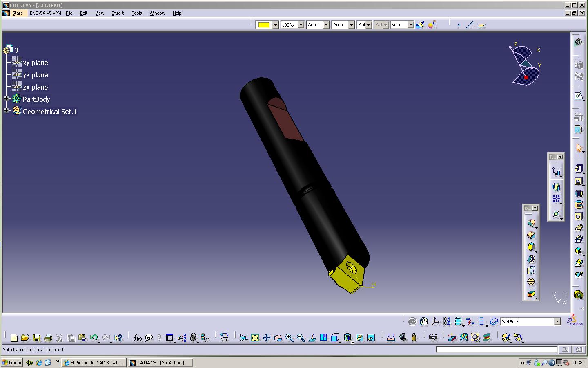
Task: Expand the PartBody tree node
Action: pos(6,99)
